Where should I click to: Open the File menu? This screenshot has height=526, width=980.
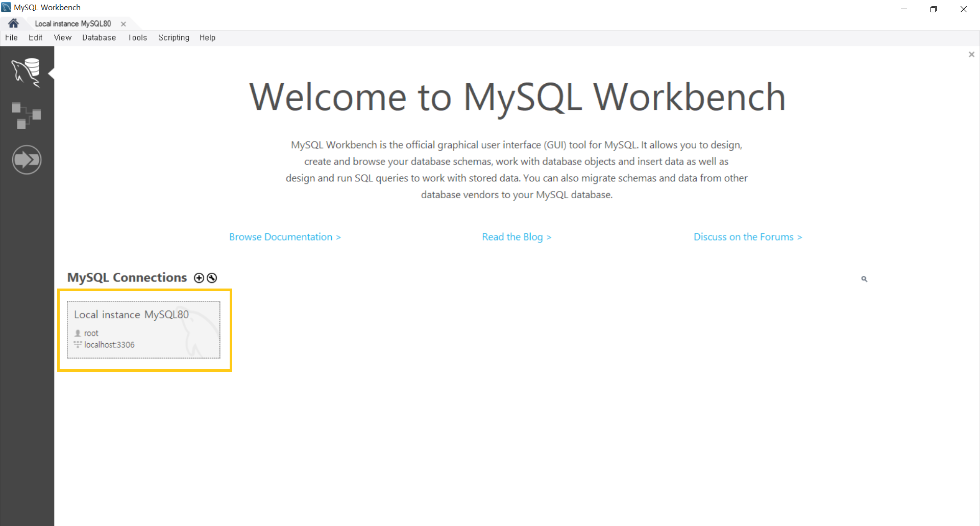pos(11,38)
